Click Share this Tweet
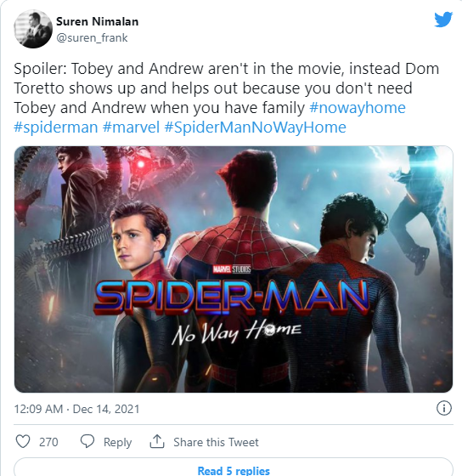462x476 pixels. [216, 442]
